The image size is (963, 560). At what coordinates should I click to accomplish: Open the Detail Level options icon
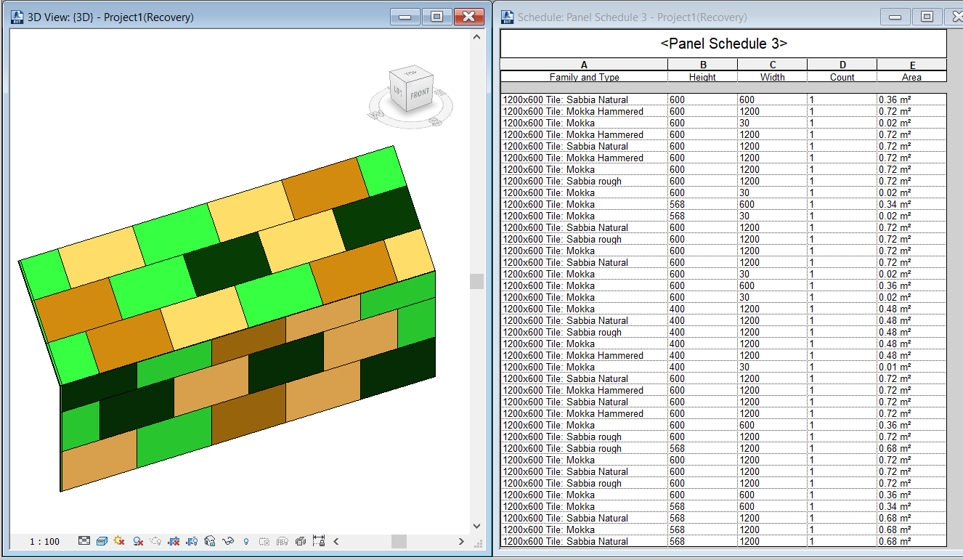pos(84,541)
